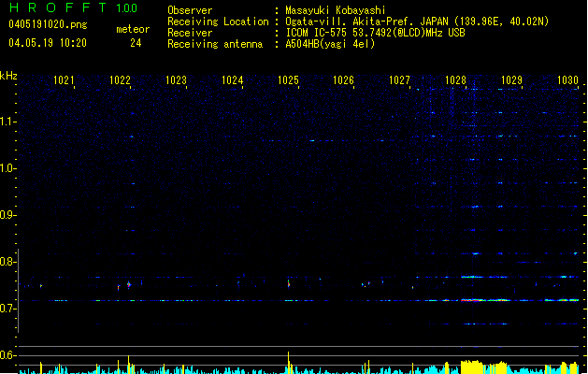Click the A504HB(yagi 4el) antenna text
Screen dimensions: 588x374
(x=330, y=44)
